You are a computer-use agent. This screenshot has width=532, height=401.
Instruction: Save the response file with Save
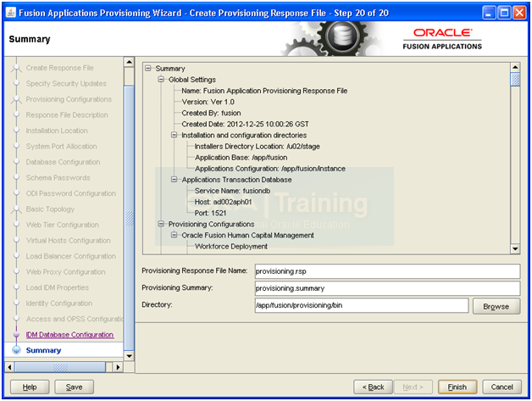74,387
